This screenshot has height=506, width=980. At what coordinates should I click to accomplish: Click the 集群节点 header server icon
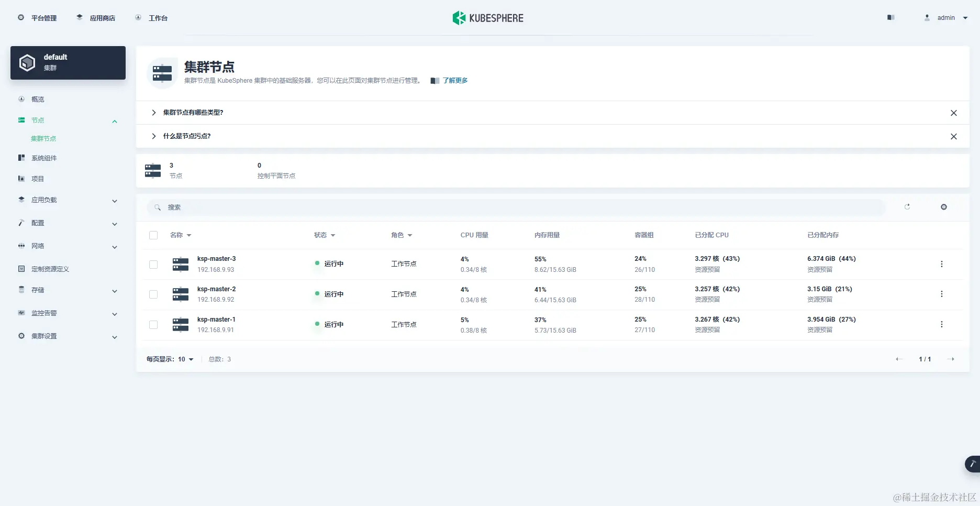(x=162, y=73)
